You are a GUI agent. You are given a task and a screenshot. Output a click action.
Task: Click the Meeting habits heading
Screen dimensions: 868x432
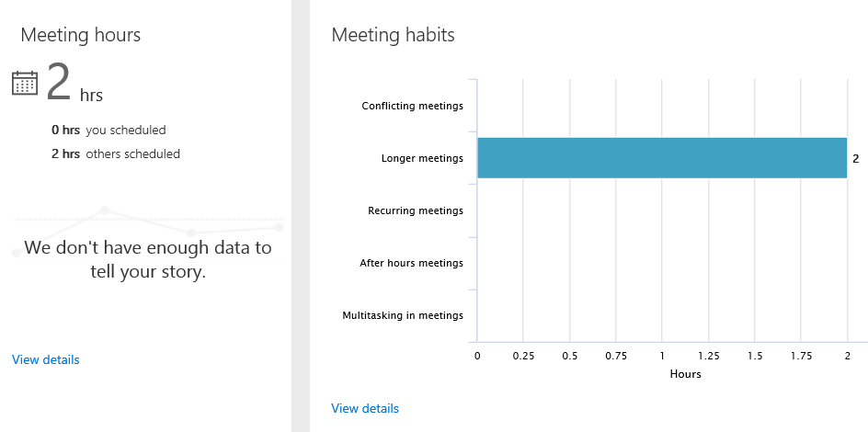coord(393,35)
